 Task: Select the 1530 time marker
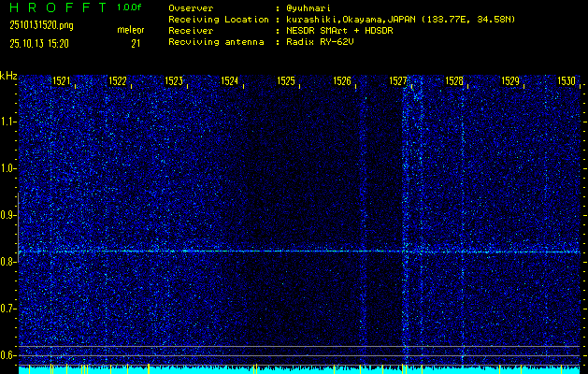coord(566,80)
